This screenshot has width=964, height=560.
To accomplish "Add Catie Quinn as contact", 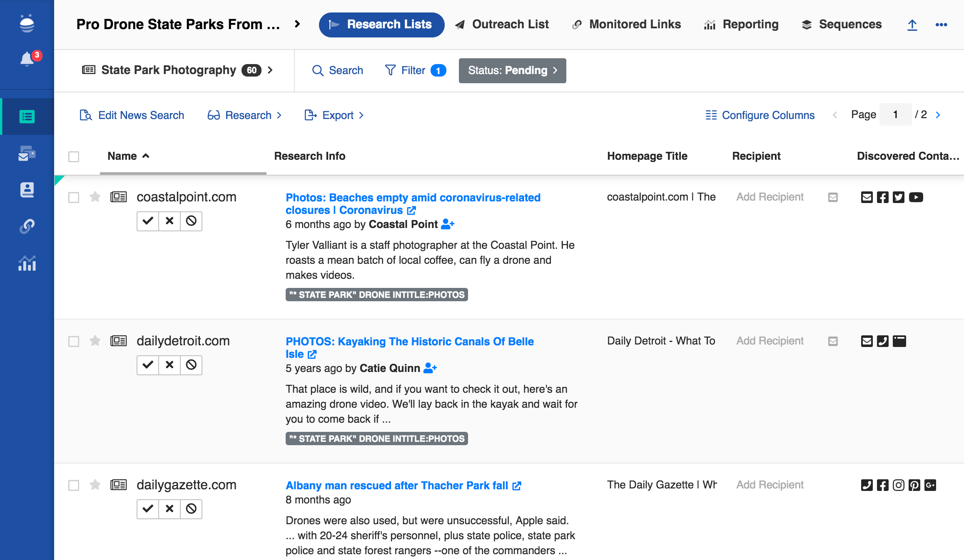I will (430, 368).
